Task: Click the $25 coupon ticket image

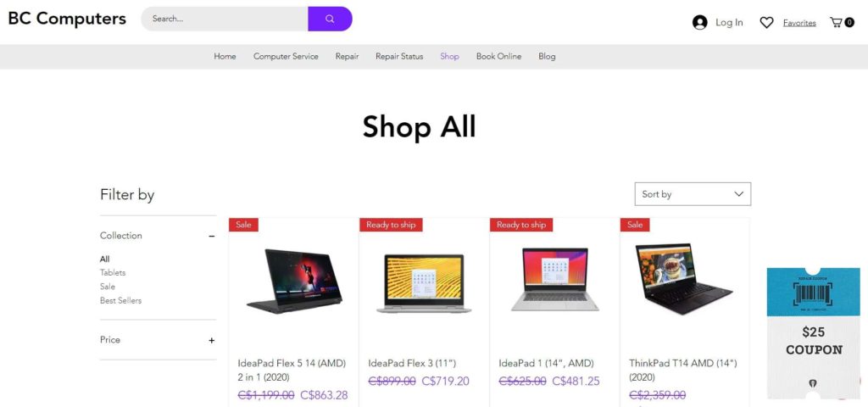Action: (813, 334)
